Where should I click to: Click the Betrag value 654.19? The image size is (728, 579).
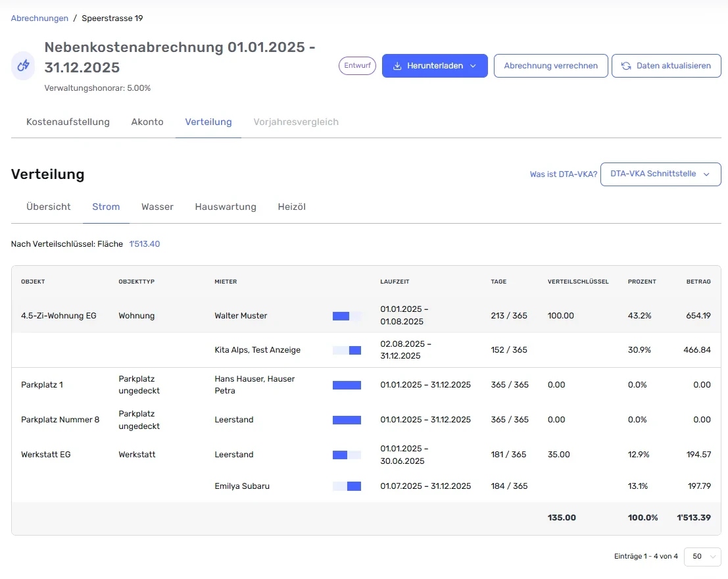click(698, 316)
